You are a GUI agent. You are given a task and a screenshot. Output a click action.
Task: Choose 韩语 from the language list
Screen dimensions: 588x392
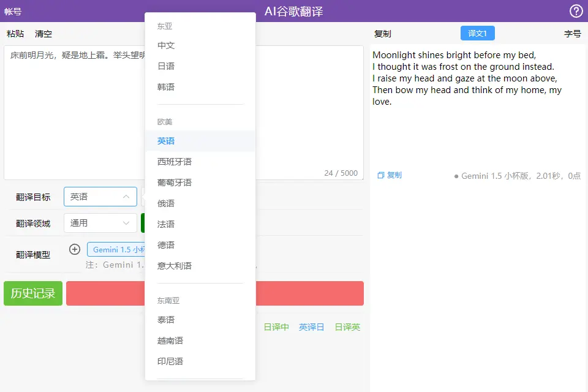(200, 87)
